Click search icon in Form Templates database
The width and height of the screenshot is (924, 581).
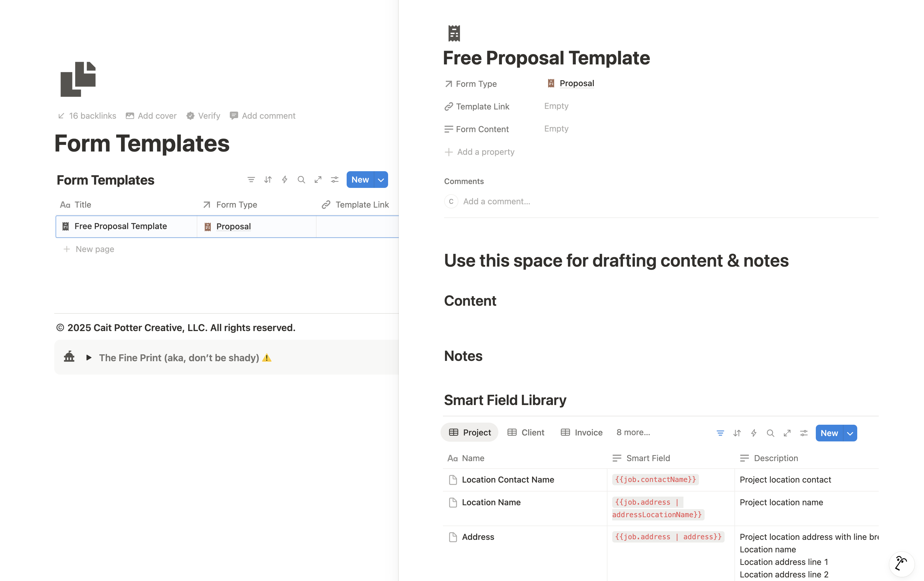pos(301,180)
